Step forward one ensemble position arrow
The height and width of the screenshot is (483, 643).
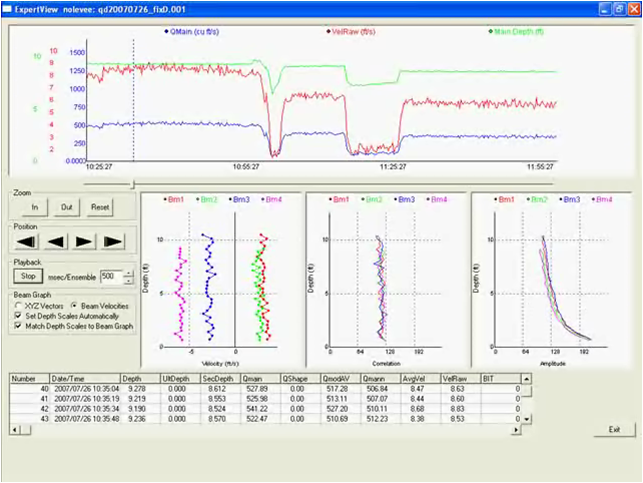point(83,241)
